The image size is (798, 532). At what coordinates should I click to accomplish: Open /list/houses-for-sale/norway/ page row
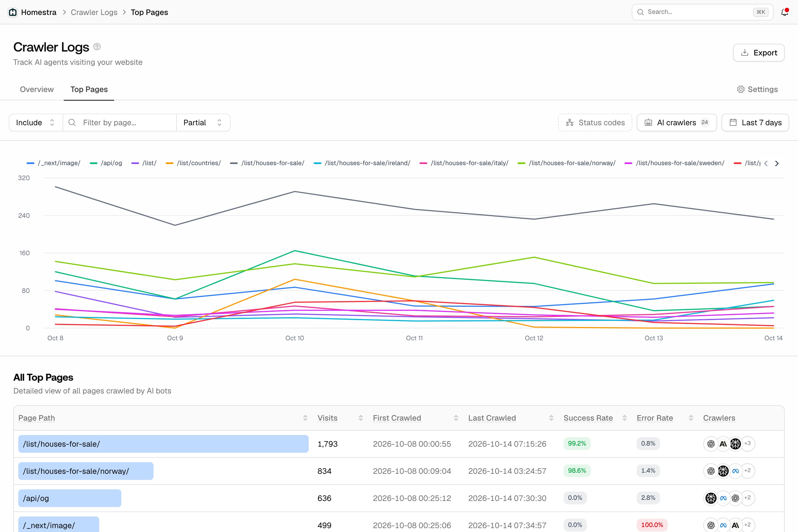point(399,471)
